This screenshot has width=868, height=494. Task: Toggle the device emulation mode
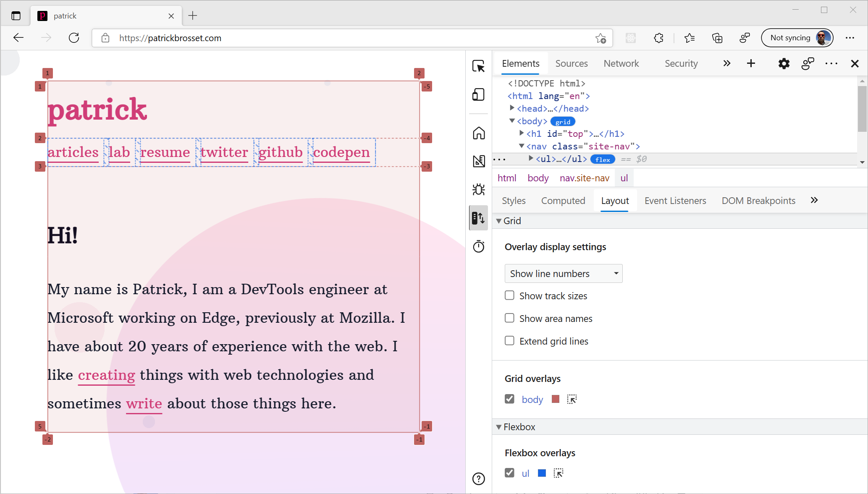tap(478, 94)
